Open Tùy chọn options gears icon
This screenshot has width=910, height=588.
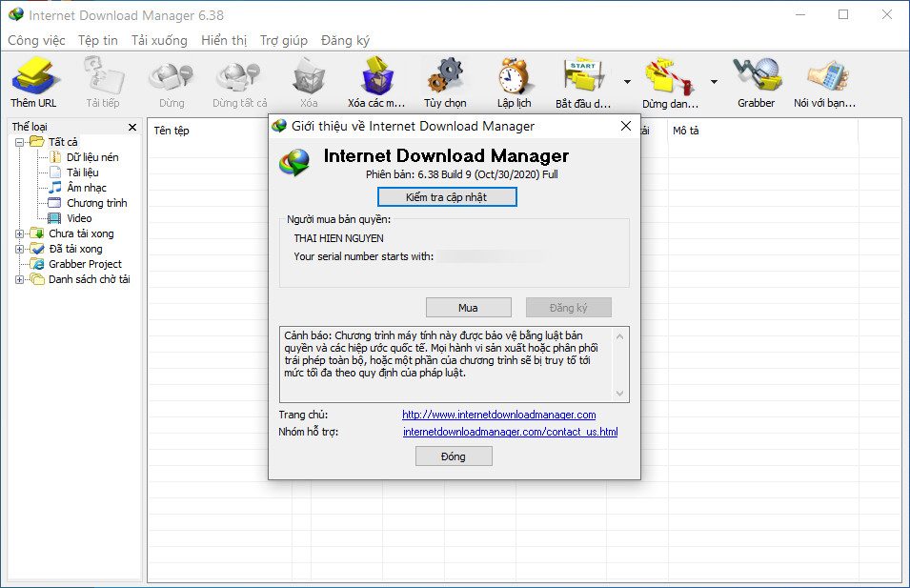tap(445, 76)
